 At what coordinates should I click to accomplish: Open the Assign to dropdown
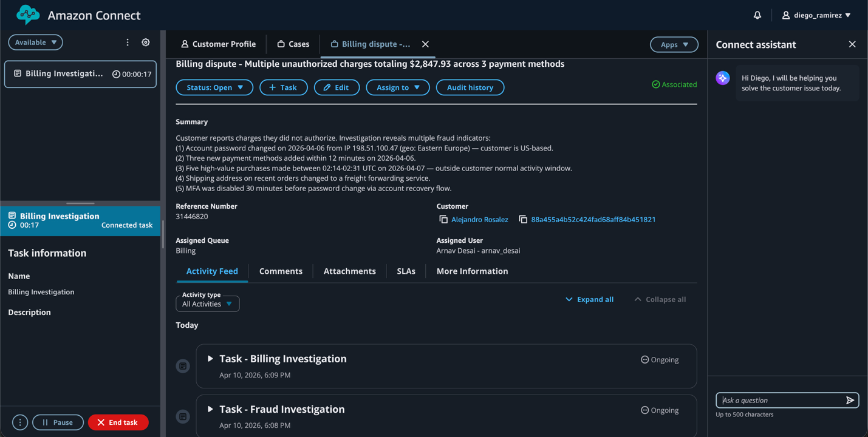point(398,87)
